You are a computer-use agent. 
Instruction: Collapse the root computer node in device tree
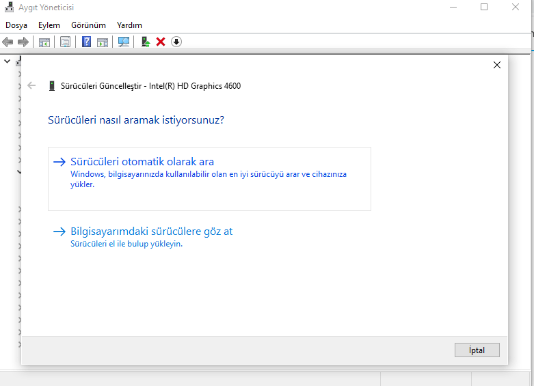(7, 61)
